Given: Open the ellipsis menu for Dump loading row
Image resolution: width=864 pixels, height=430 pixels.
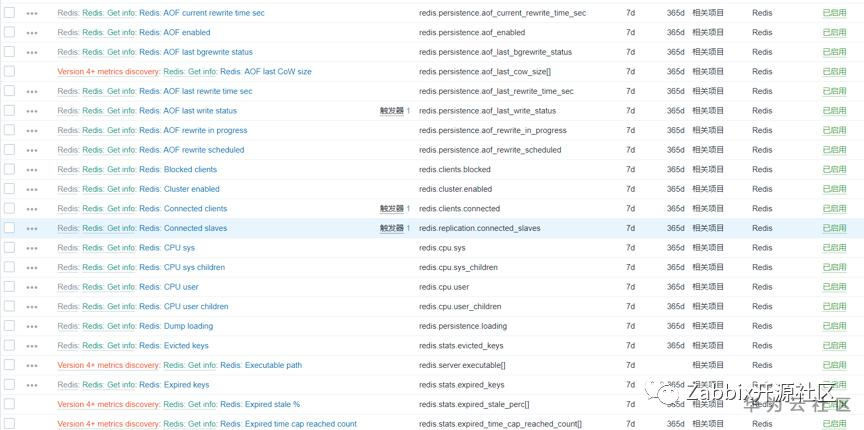Looking at the screenshot, I should pos(32,326).
